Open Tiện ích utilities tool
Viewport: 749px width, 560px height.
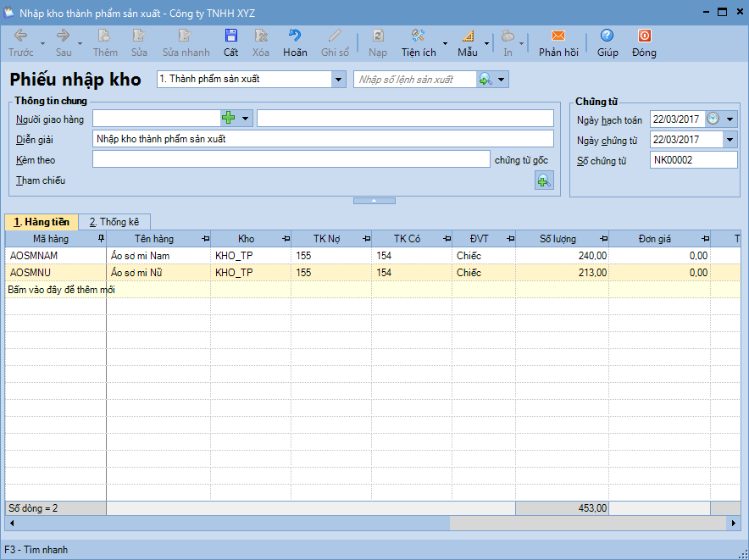click(418, 36)
